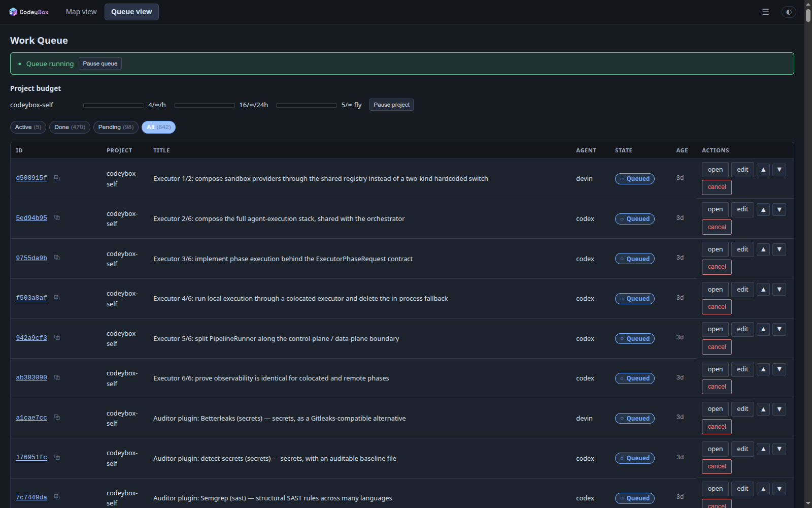This screenshot has width=812, height=508.
Task: Open task link ab383090
Action: point(31,377)
